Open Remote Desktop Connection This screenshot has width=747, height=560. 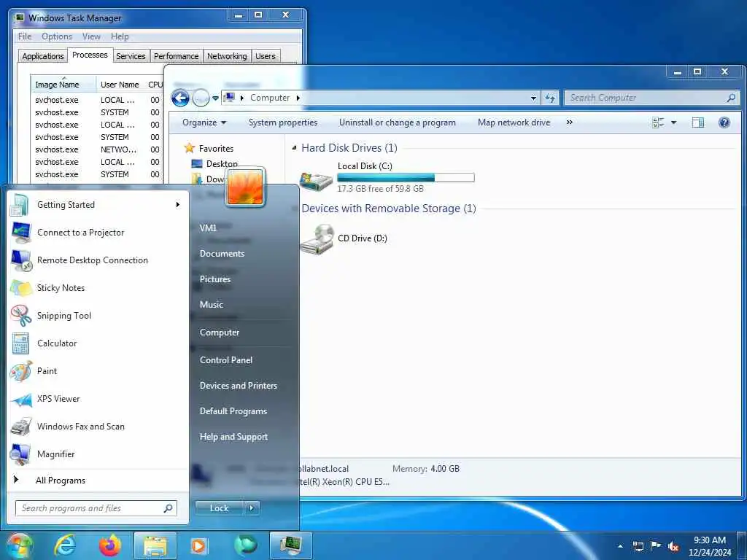[98, 260]
